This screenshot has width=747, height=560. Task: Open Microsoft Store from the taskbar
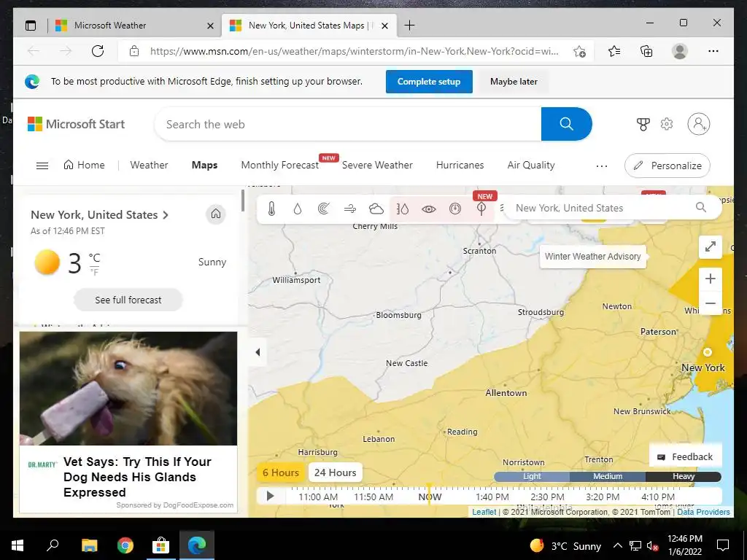pos(161,545)
